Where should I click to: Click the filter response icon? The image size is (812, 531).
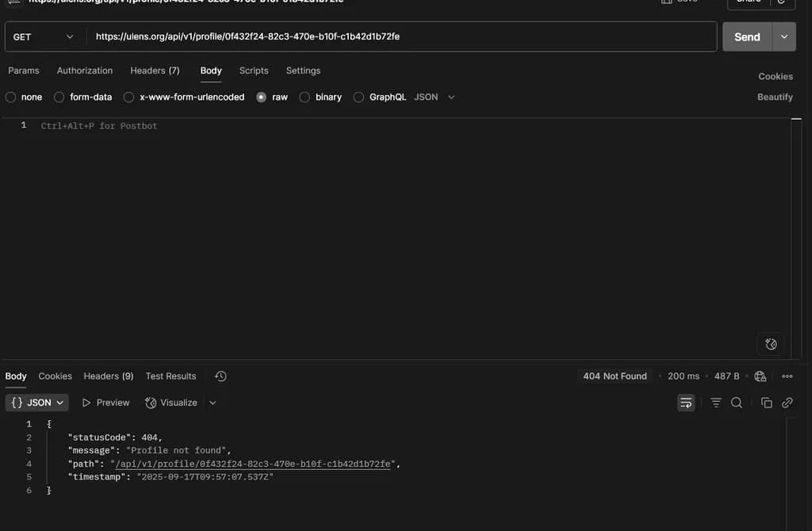click(x=716, y=403)
